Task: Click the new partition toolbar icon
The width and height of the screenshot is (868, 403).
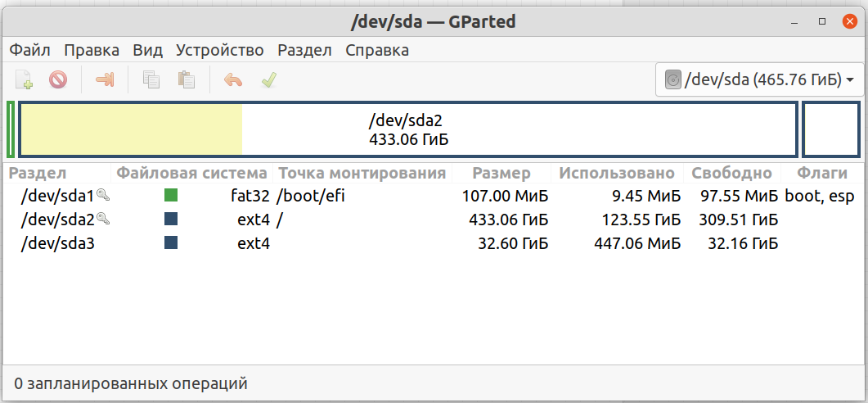Action: click(x=25, y=79)
